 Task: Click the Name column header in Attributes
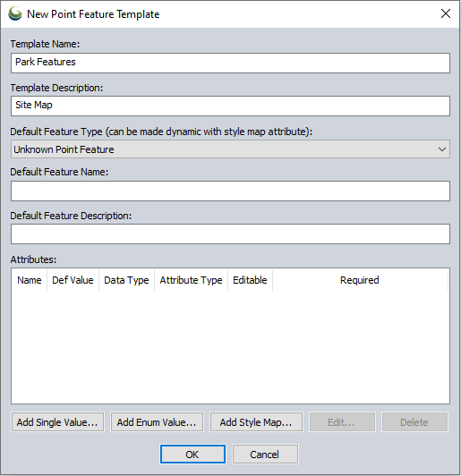pyautogui.click(x=30, y=280)
